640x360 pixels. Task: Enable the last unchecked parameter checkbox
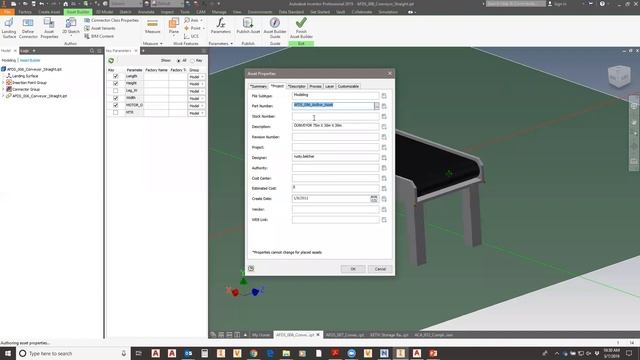click(116, 113)
